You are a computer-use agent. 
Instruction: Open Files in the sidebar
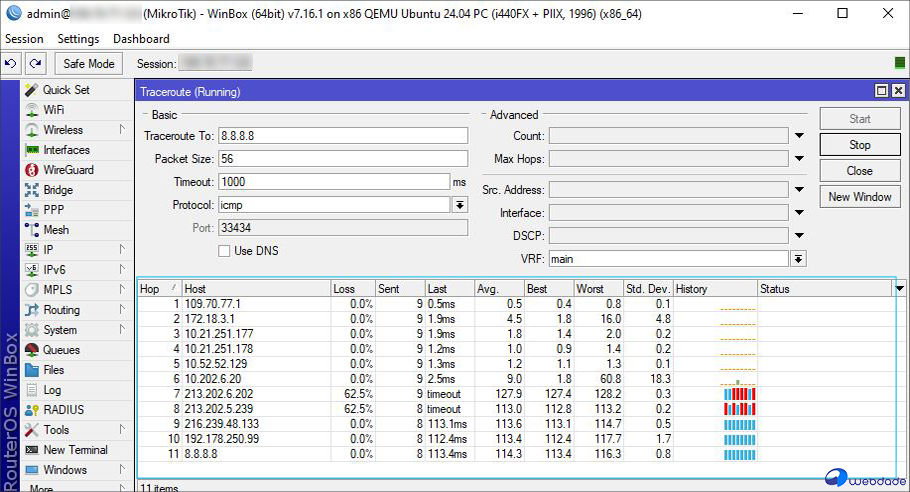coord(53,370)
